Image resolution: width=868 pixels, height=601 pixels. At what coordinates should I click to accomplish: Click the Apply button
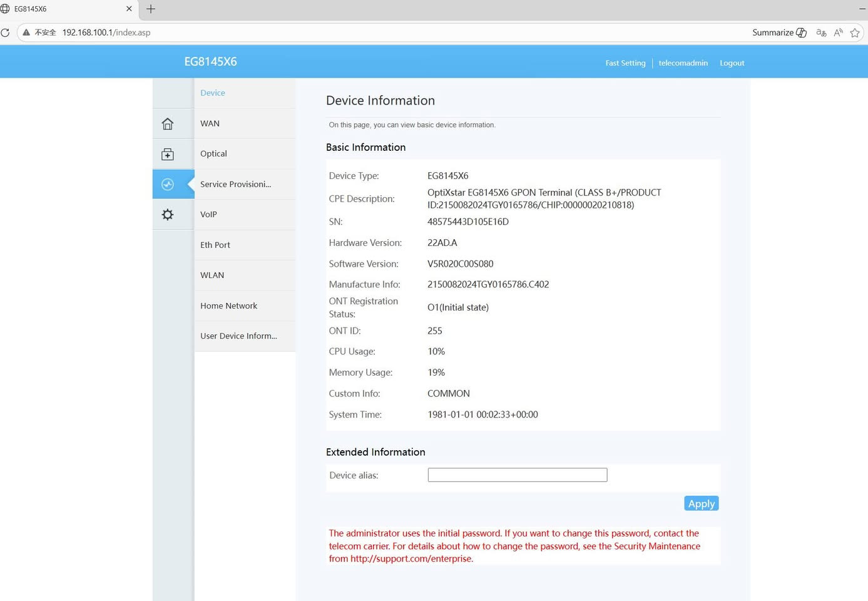click(x=701, y=503)
